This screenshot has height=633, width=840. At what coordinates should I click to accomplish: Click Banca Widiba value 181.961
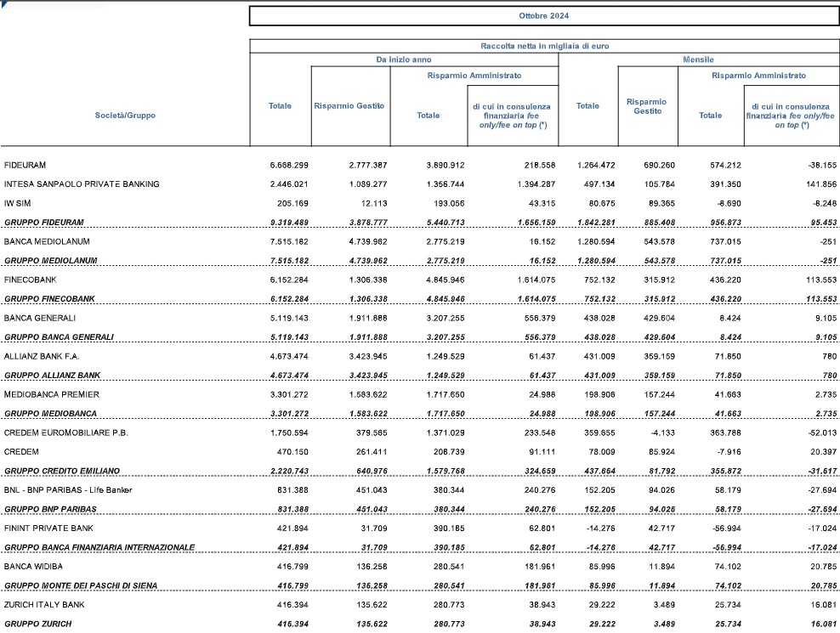coord(540,567)
